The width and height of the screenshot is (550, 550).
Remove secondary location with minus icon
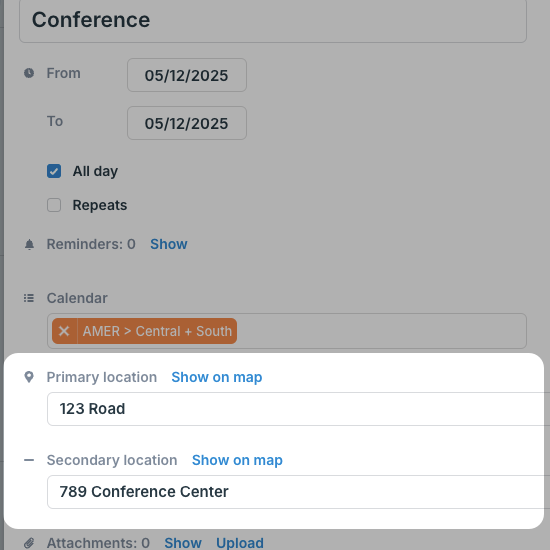click(29, 460)
